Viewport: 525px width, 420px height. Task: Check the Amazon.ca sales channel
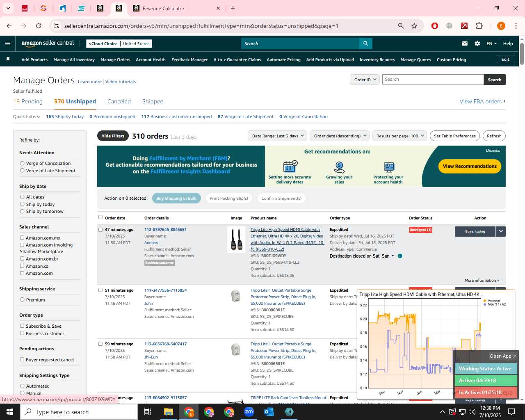(x=22, y=266)
